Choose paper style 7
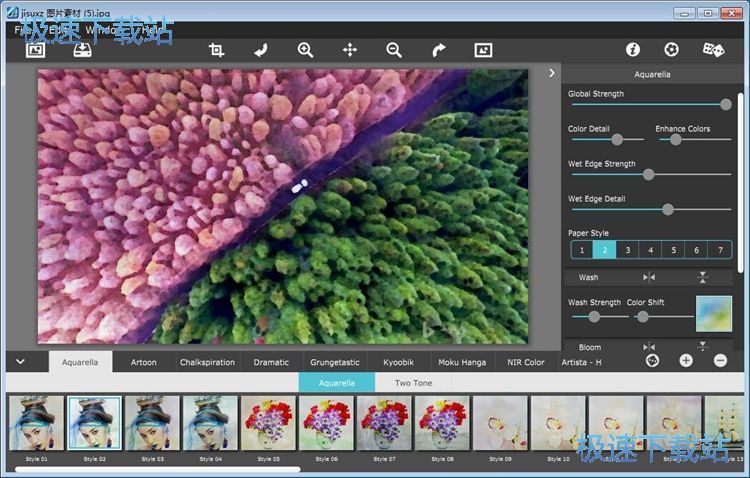The image size is (750, 478). click(719, 250)
